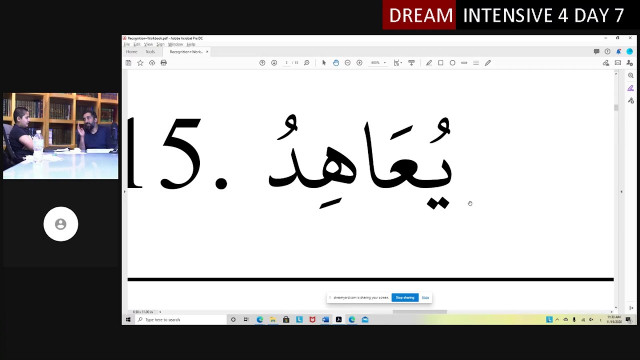The image size is (640, 360).
Task: Print the document using the printer icon
Action: click(x=164, y=63)
